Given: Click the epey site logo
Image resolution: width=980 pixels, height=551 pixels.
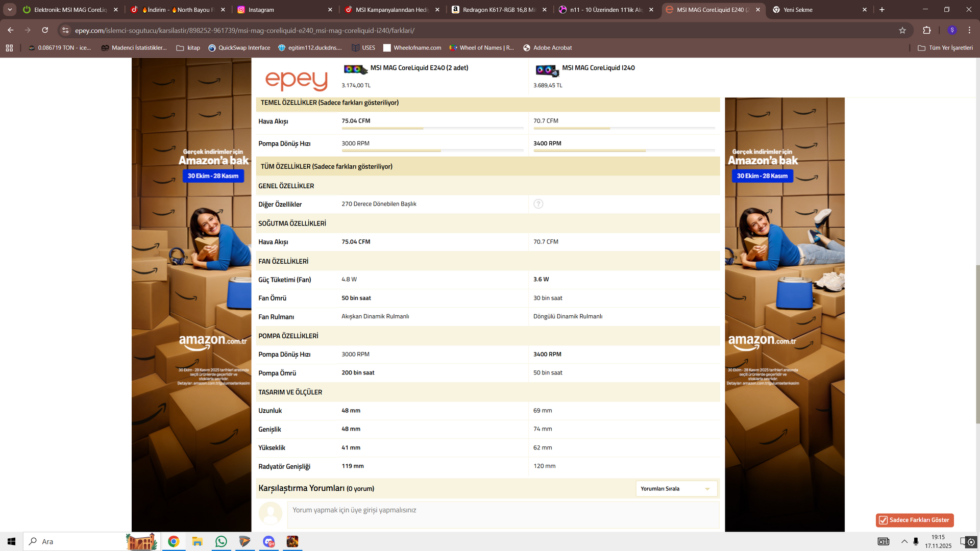Looking at the screenshot, I should click(296, 80).
